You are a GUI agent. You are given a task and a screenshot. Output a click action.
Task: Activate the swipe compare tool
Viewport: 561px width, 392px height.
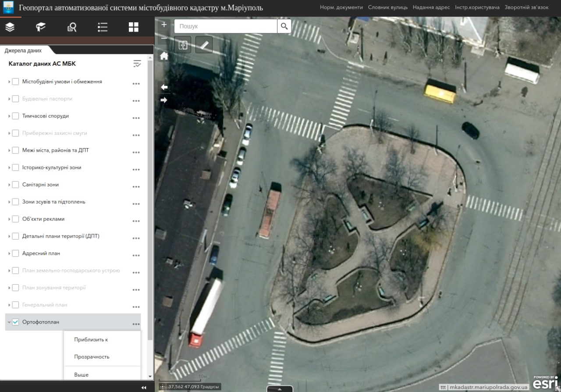183,45
